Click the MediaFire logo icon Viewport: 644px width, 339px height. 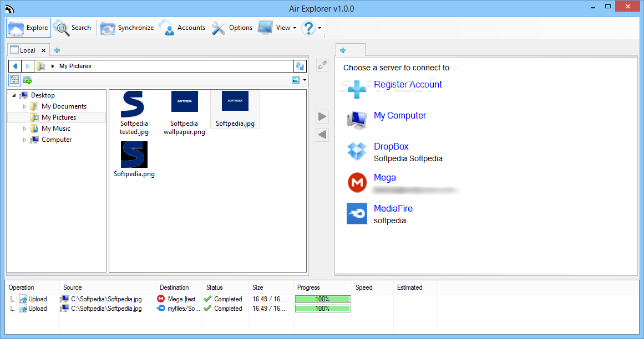click(357, 213)
